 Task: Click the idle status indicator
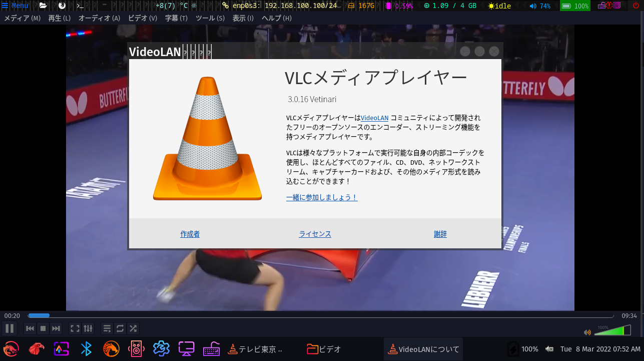pos(499,6)
